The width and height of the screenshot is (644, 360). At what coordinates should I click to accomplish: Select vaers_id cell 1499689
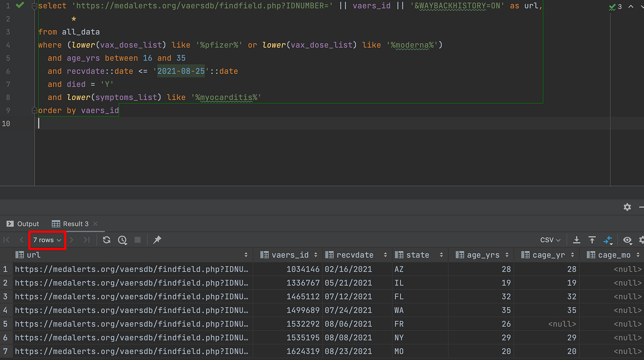tap(288, 310)
